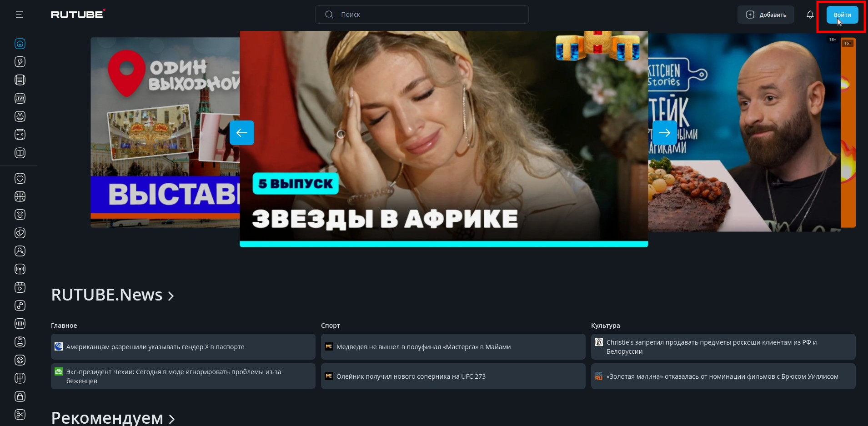
Task: Open the gamepad (games) sidebar category
Action: pos(20,135)
